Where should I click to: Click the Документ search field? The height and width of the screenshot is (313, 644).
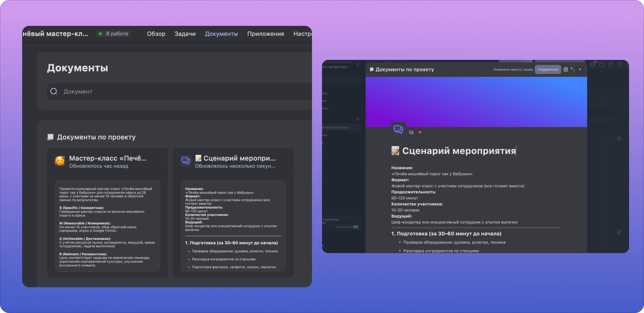click(175, 91)
